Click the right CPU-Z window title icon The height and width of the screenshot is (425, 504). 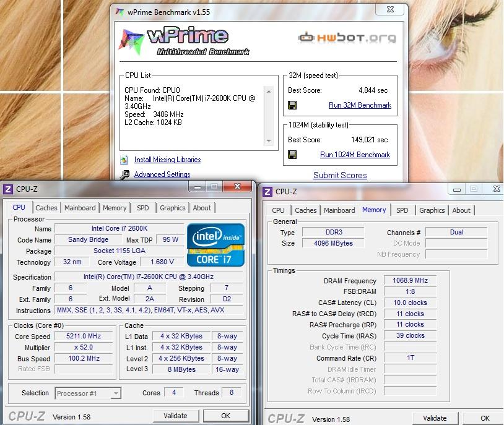point(267,191)
